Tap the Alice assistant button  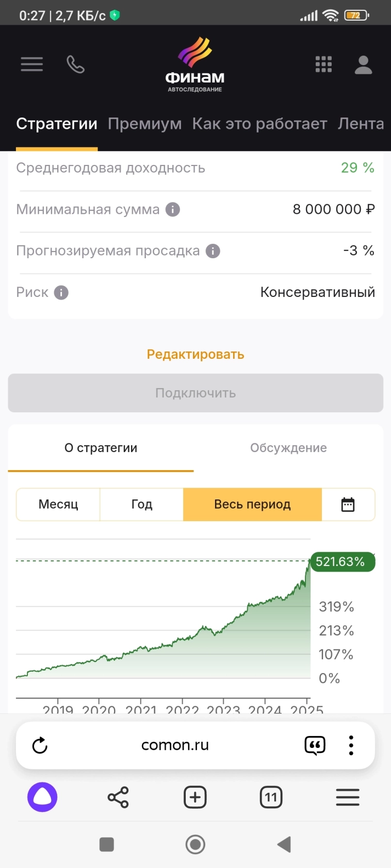[x=42, y=797]
